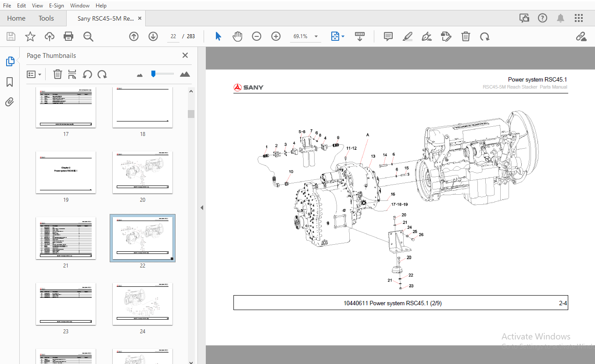
Task: Open the stamp tool in the toolbar
Action: click(x=446, y=36)
